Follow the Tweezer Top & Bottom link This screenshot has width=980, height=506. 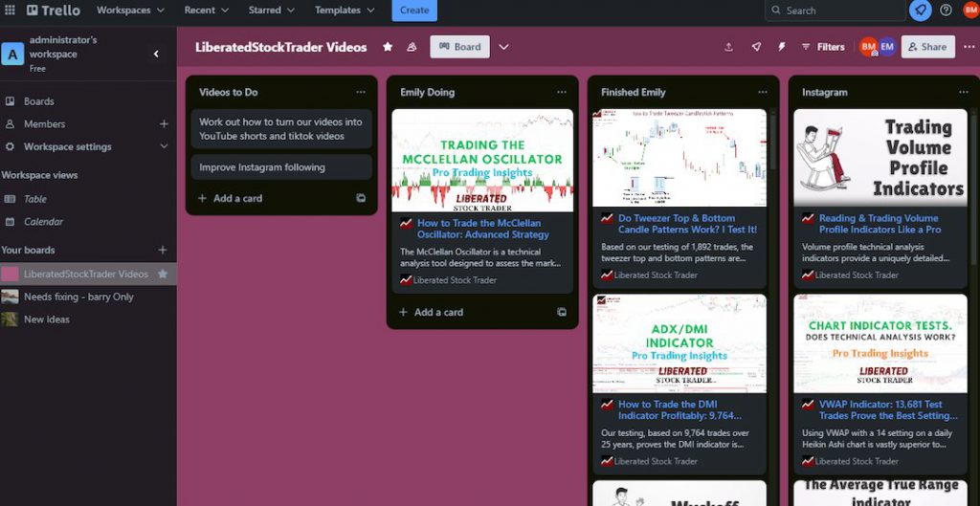687,224
